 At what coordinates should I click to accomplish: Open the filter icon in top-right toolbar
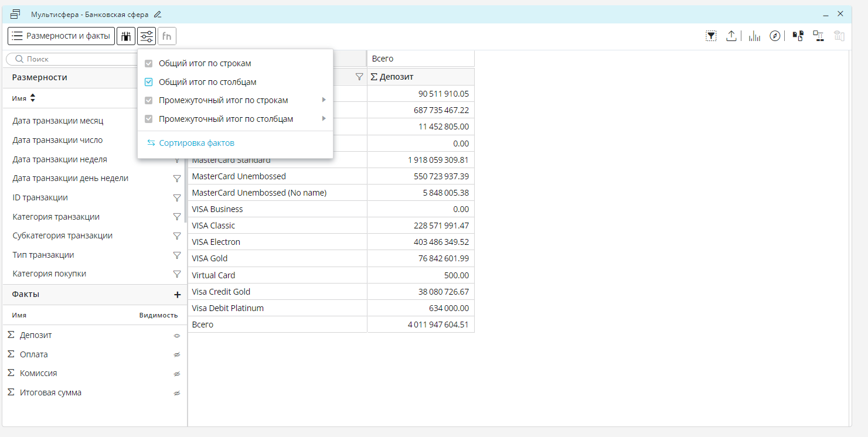[711, 36]
